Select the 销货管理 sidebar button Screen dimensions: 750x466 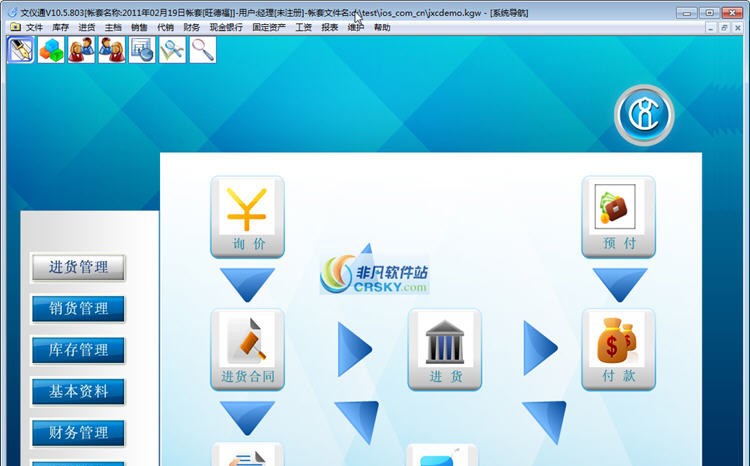tap(78, 309)
